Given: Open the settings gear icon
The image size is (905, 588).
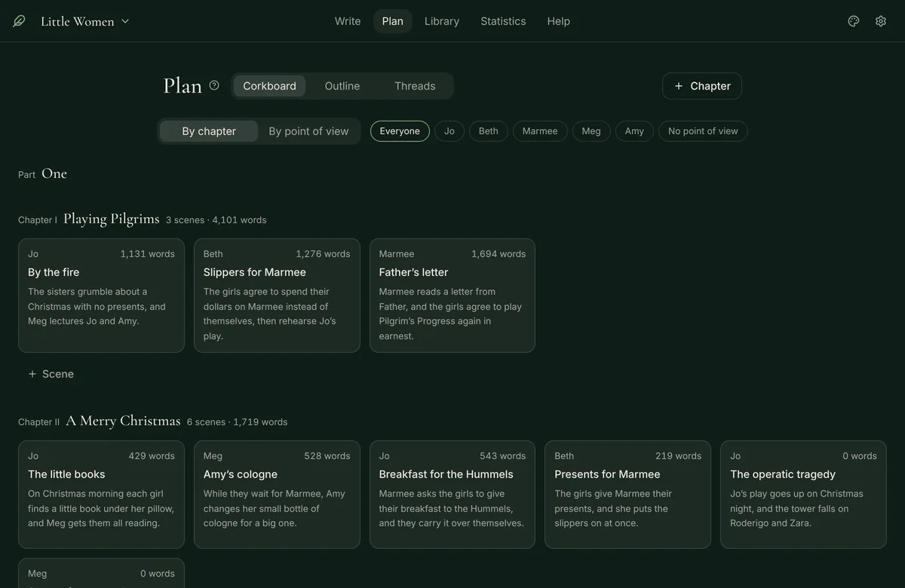Looking at the screenshot, I should pos(881,21).
